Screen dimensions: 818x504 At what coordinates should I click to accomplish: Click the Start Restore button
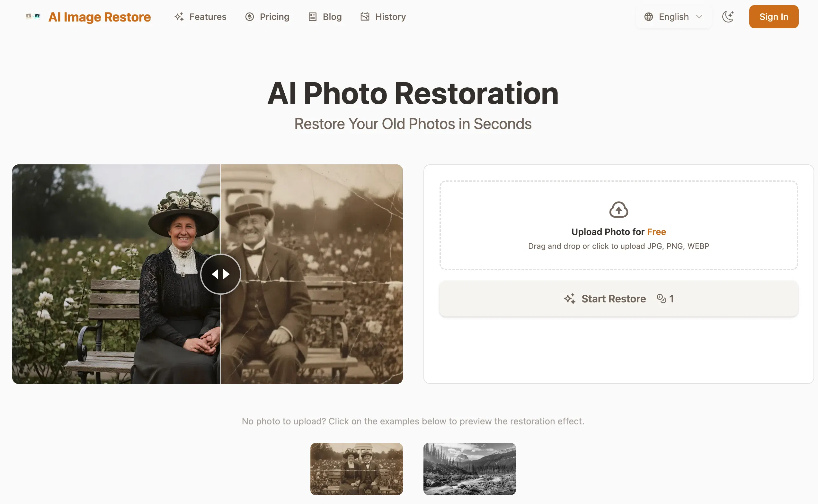point(618,299)
